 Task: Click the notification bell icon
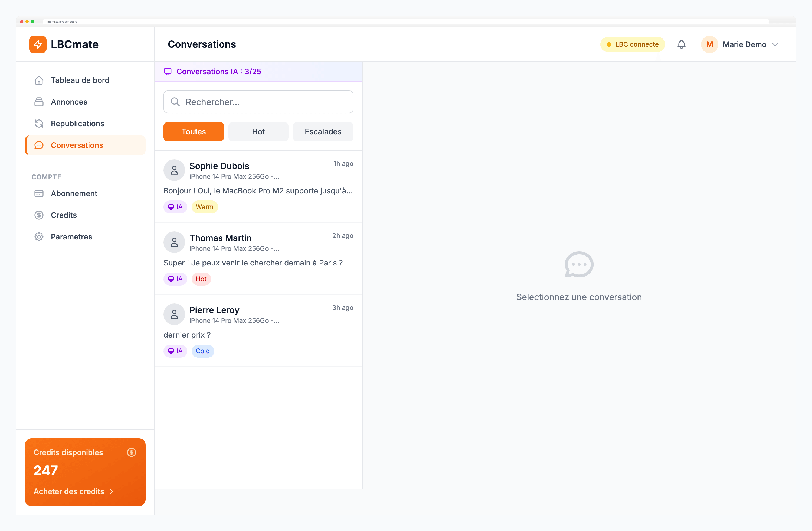tap(681, 44)
